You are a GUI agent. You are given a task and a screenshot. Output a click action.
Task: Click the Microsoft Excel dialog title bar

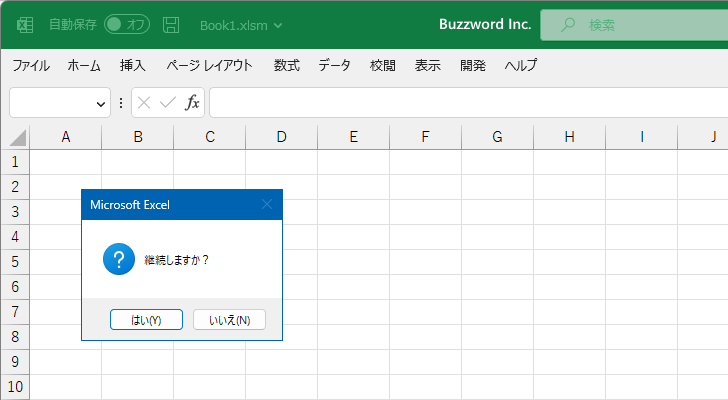182,205
